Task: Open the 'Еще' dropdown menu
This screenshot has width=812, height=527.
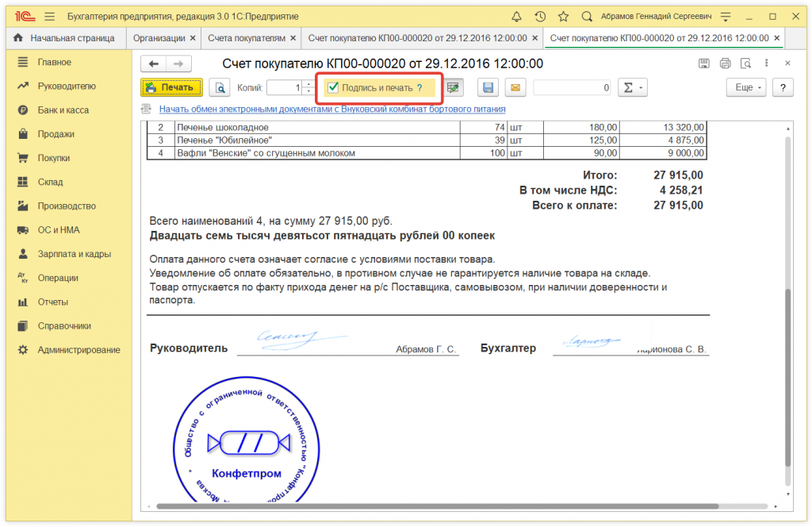Action: (x=748, y=88)
